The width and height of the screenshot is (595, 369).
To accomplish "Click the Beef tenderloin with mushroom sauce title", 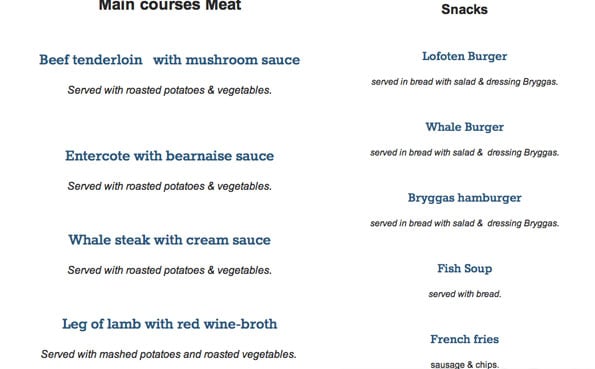I will coord(170,60).
